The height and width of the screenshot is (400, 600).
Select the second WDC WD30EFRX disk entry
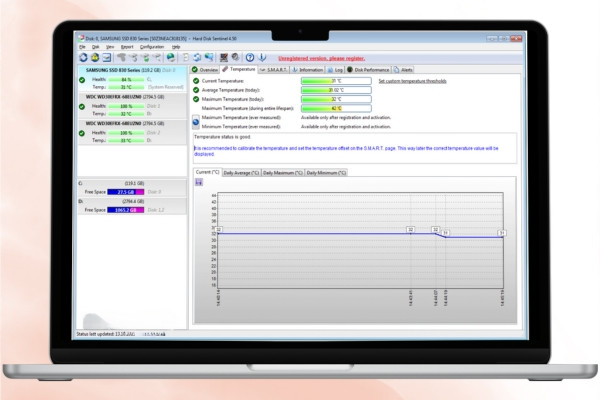tap(132, 132)
